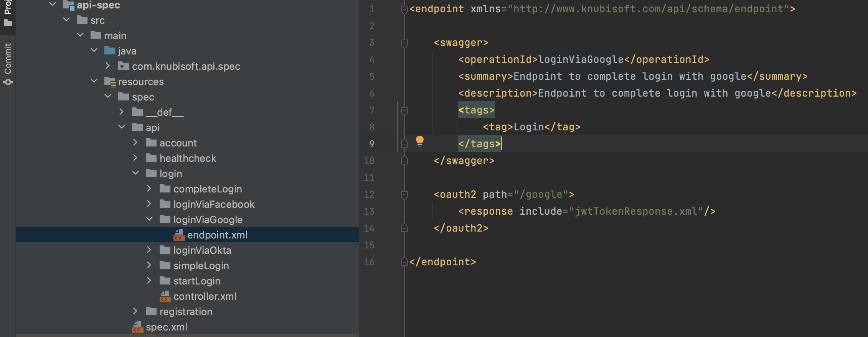Toggle code fold at the oauth2 opening tag

click(x=404, y=195)
